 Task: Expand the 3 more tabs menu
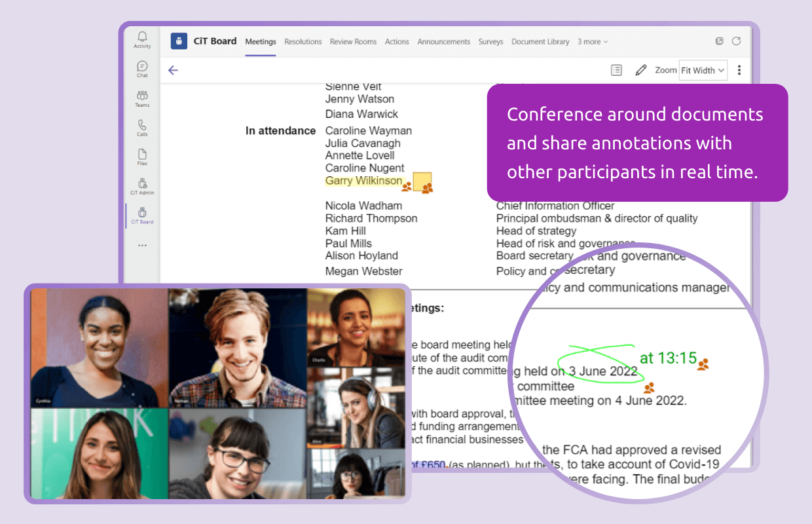point(591,41)
